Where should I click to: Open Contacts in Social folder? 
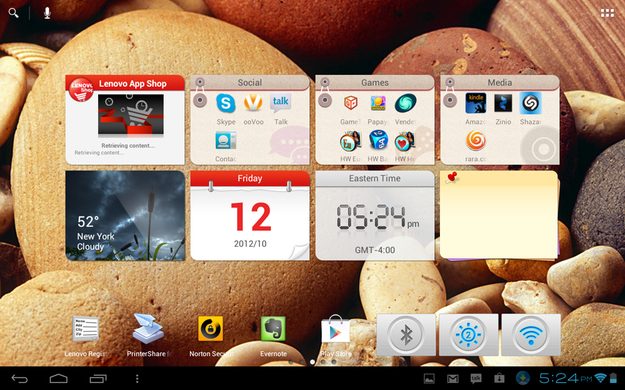[x=226, y=141]
